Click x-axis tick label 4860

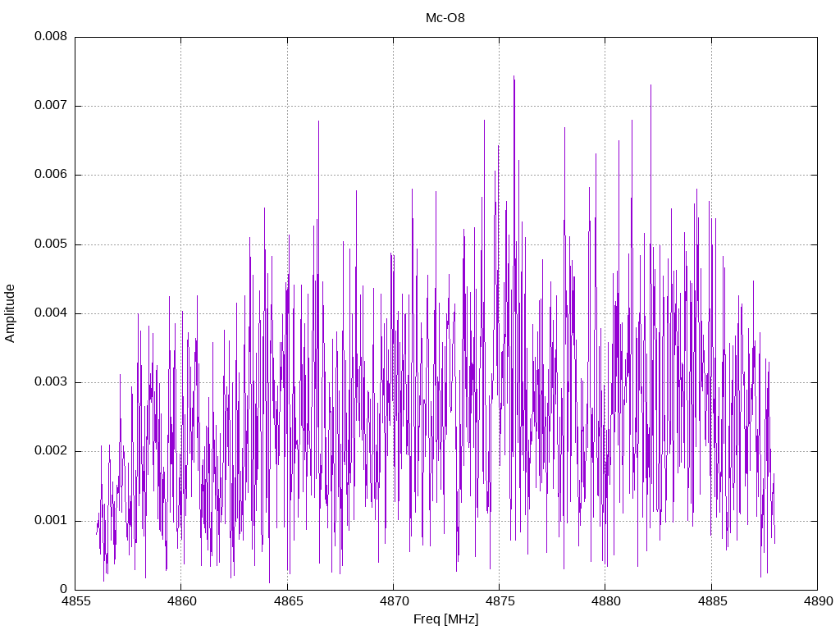[181, 601]
